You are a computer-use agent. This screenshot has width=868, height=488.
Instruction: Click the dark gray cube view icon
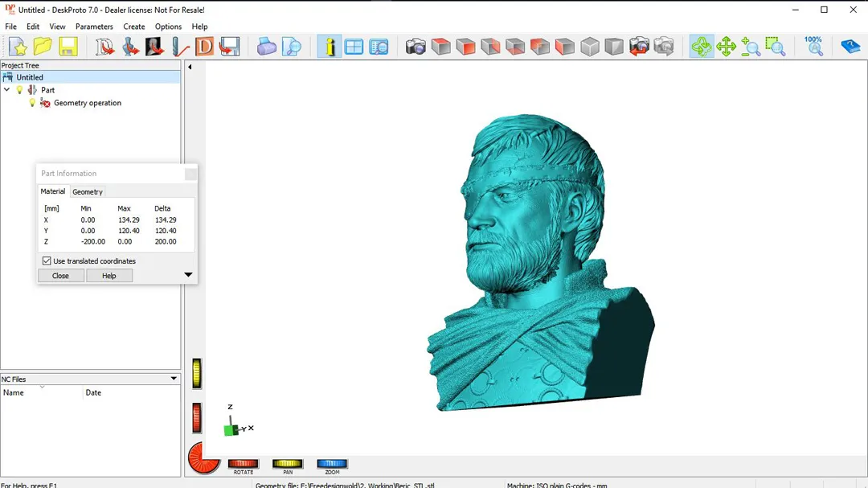615,47
